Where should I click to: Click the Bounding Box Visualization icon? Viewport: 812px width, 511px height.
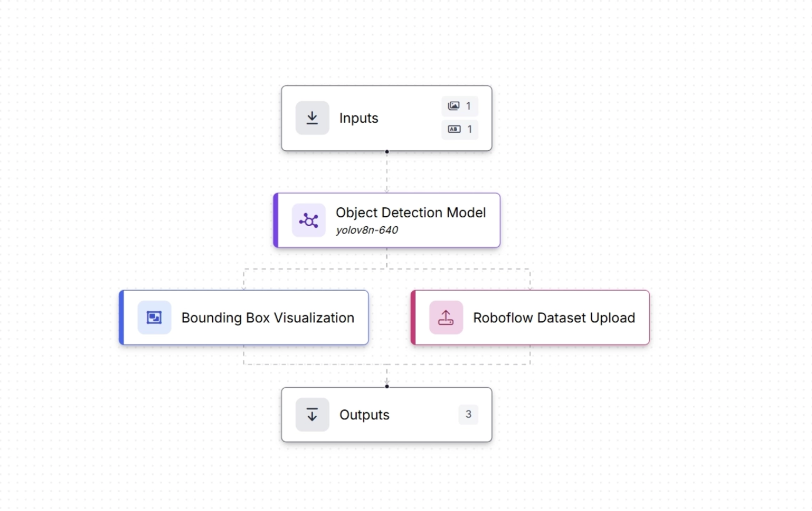click(x=154, y=318)
